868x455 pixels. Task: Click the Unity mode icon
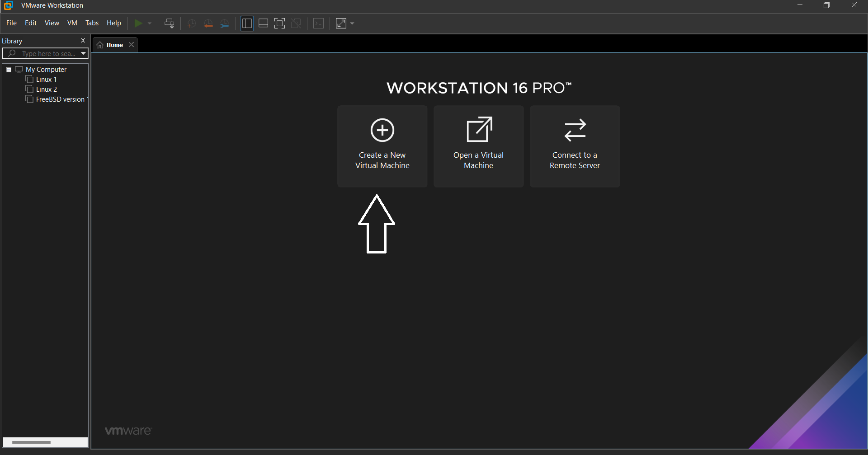[x=296, y=23]
